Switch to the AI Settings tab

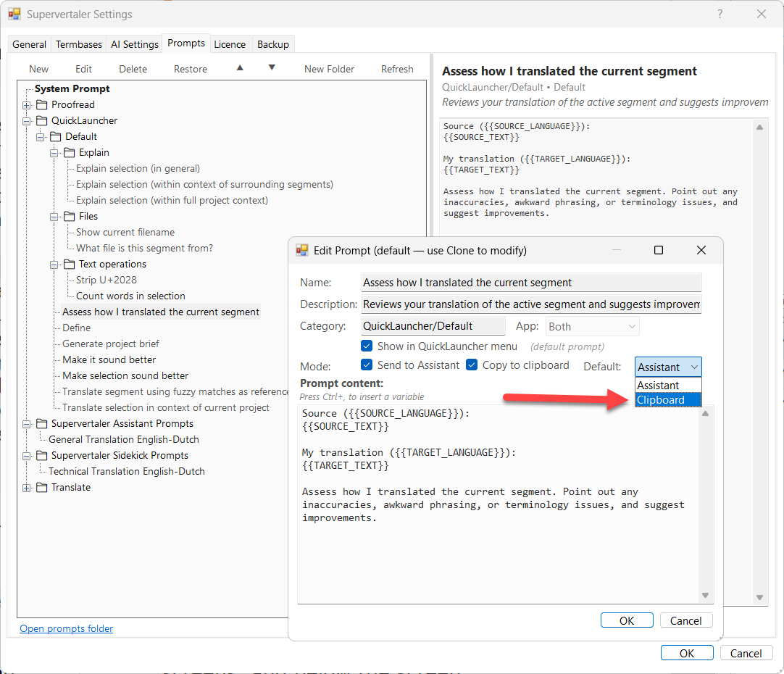click(135, 44)
